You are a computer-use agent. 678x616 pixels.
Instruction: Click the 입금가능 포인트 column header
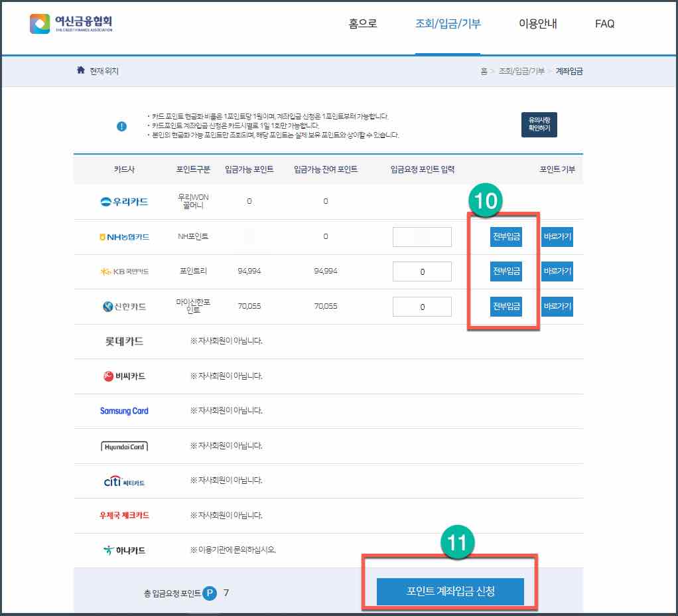pos(249,169)
